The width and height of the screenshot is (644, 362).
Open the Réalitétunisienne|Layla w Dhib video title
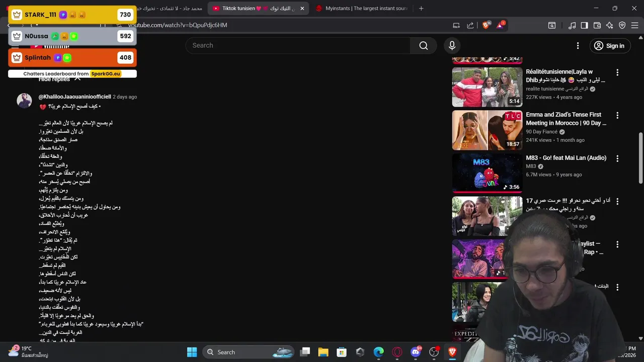click(566, 76)
